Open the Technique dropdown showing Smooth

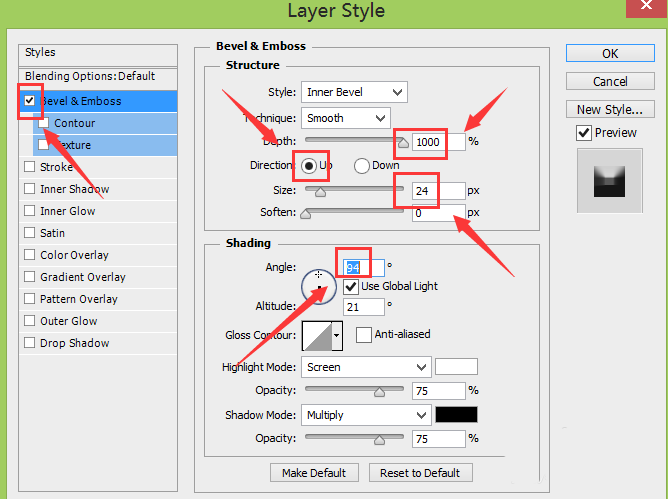coord(346,118)
